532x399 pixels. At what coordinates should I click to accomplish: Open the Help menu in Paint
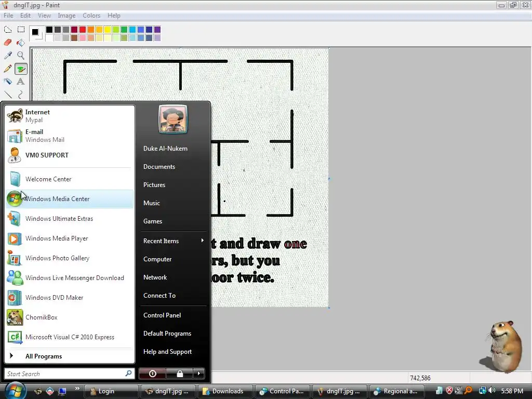(x=114, y=16)
